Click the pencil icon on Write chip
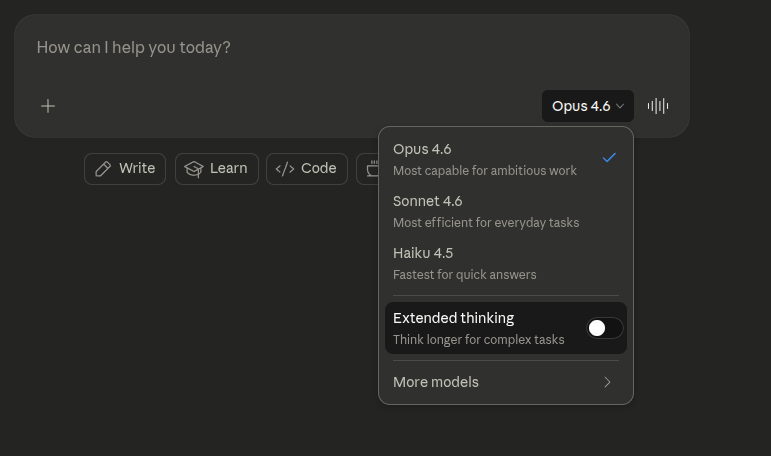The width and height of the screenshot is (771, 456). 103,169
